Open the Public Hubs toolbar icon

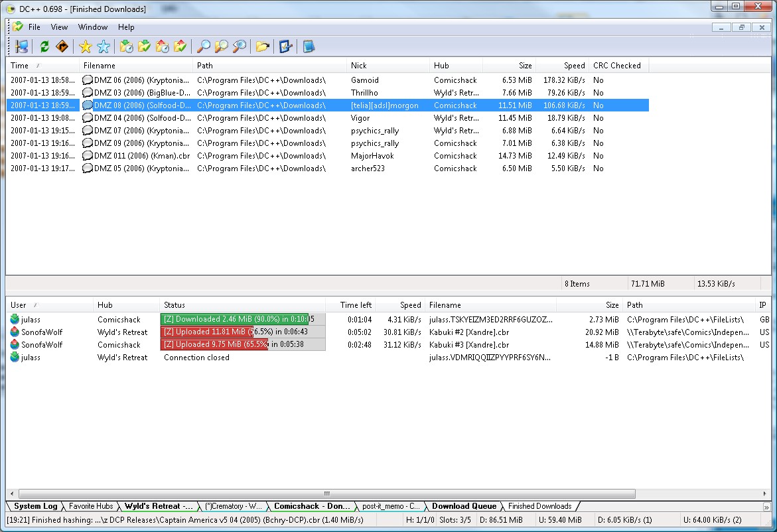tap(22, 46)
